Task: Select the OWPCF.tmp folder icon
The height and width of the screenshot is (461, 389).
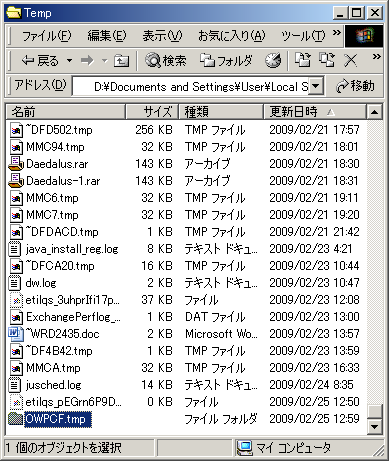Action: click(x=15, y=419)
